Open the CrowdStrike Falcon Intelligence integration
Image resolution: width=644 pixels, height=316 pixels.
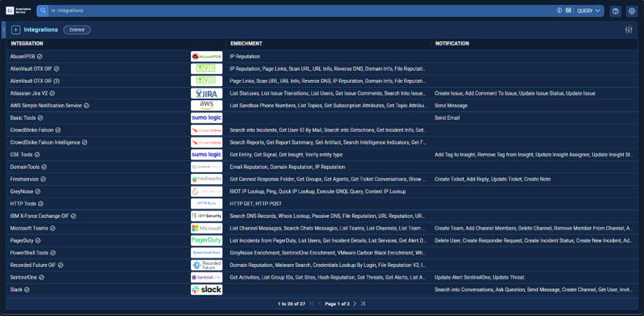(x=45, y=142)
